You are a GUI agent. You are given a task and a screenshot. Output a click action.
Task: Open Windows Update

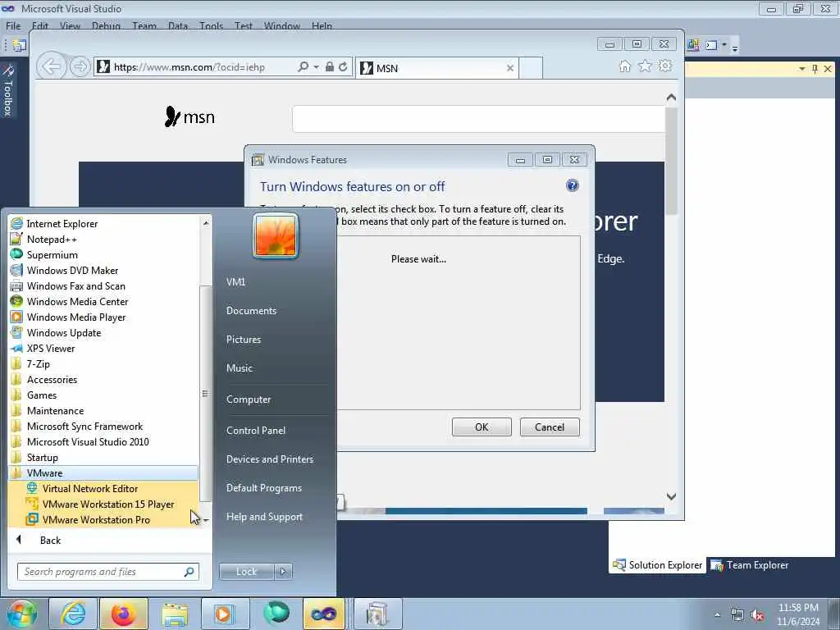(x=64, y=333)
